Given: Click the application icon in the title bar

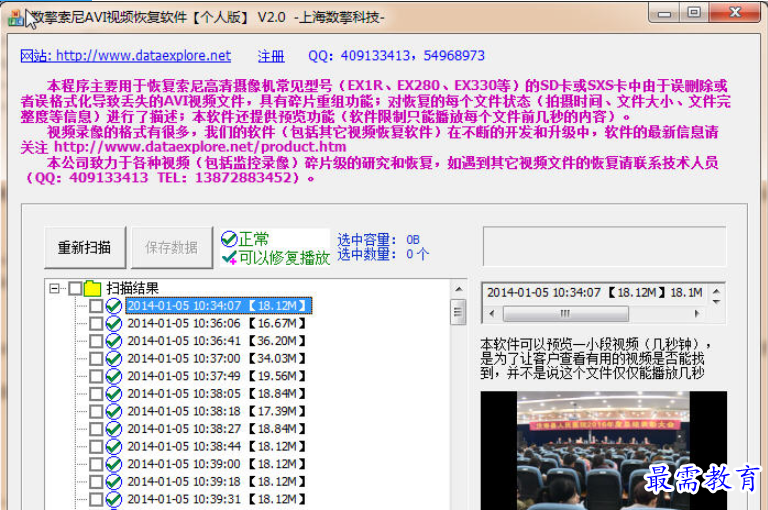Looking at the screenshot, I should pos(16,18).
